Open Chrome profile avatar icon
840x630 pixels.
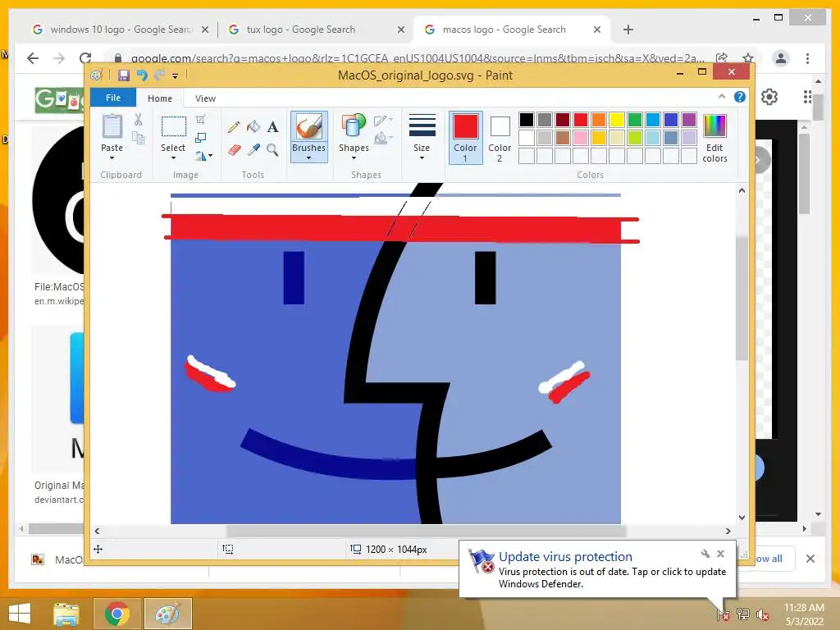781,58
